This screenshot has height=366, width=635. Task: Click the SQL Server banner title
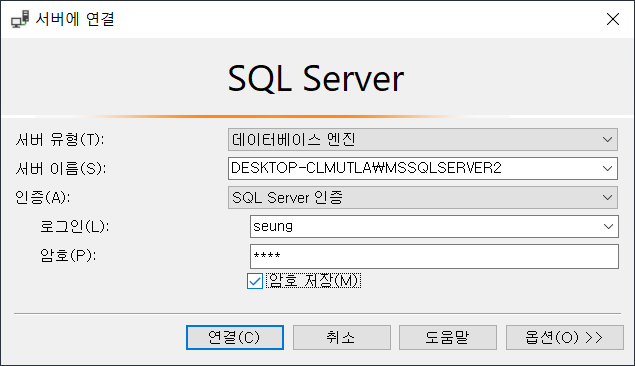coord(316,79)
